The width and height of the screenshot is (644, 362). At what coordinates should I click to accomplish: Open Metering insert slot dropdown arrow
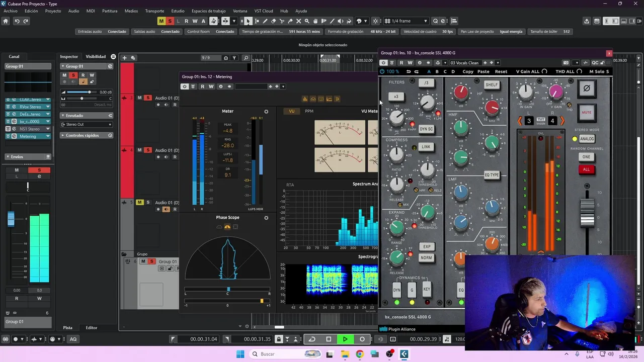point(48,136)
